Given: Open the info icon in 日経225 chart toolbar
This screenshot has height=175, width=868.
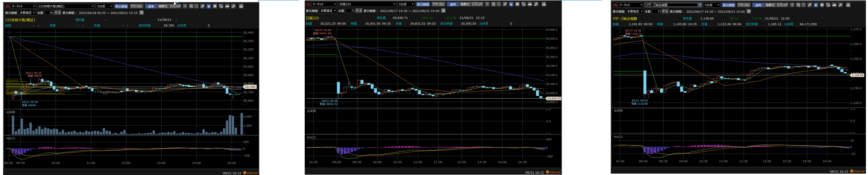Looking at the screenshot, I should click(517, 4).
